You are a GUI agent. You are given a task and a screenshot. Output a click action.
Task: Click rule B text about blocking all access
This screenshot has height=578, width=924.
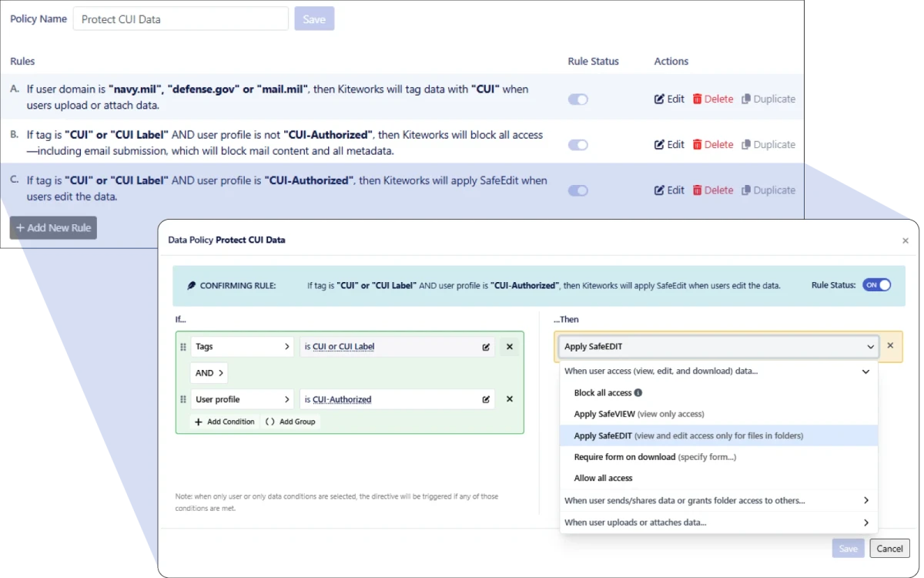pos(285,143)
